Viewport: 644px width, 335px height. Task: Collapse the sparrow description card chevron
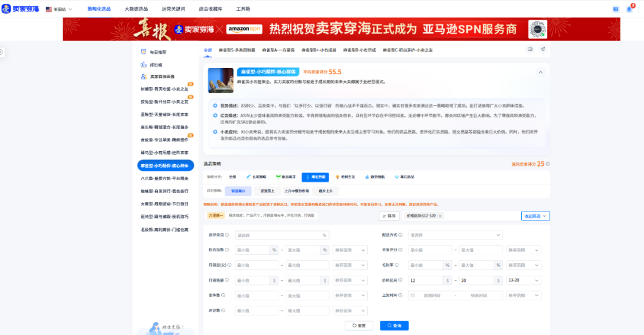pos(540,72)
